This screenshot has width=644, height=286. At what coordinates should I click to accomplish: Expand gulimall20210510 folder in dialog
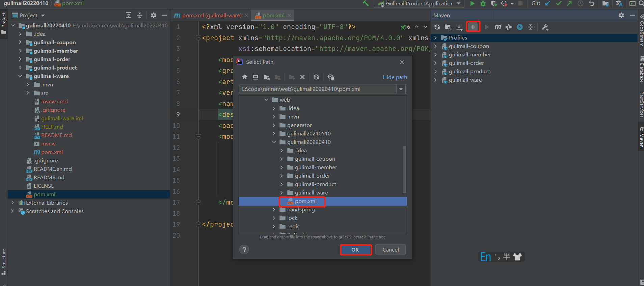click(x=274, y=133)
